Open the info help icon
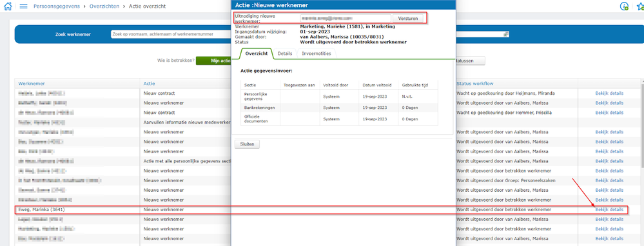This screenshot has width=644, height=246. coord(624,6)
